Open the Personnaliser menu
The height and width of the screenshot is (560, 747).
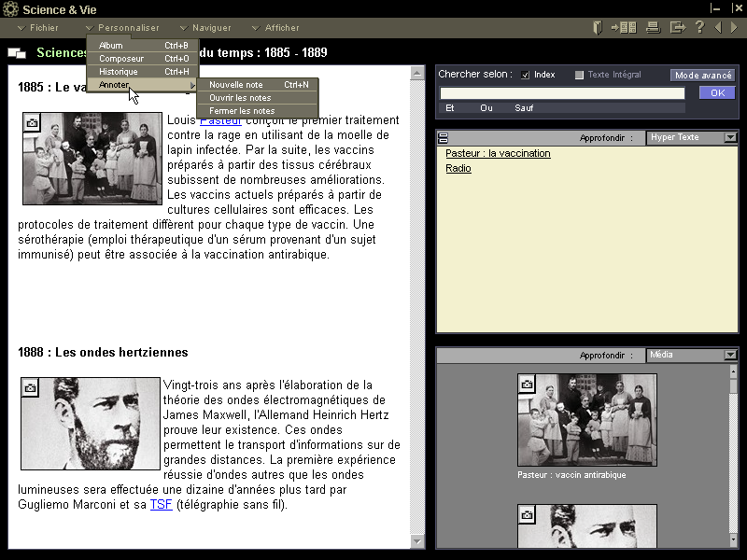pos(123,28)
